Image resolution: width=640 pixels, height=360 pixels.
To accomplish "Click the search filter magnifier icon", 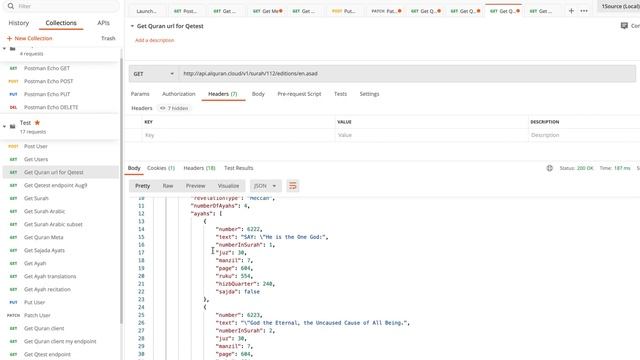I will 11,6.
